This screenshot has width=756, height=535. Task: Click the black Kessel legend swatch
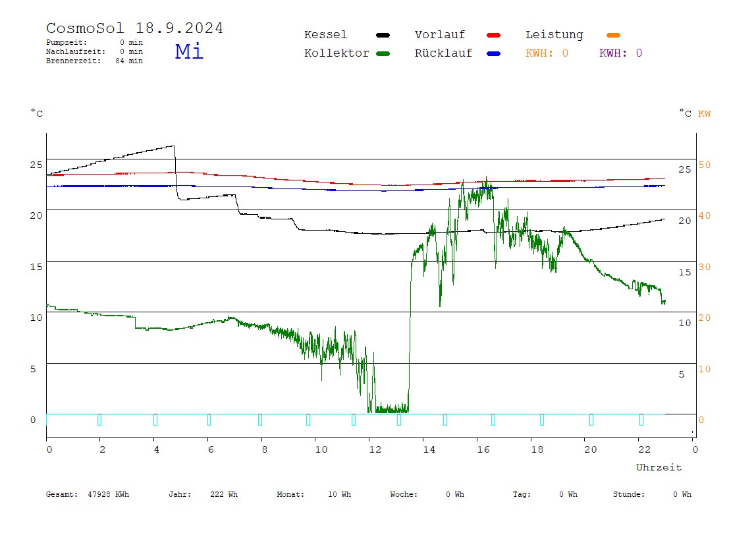pyautogui.click(x=383, y=35)
